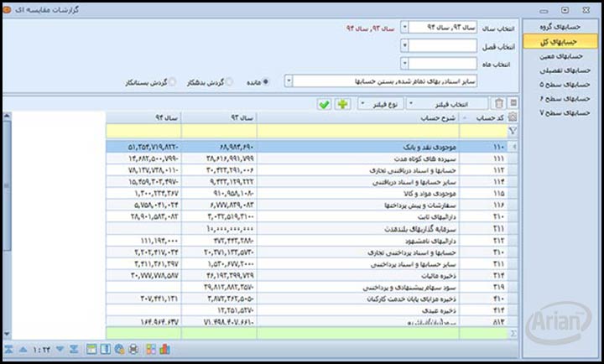Click the row indicator arrow on row ۱۱۰
Image resolution: width=604 pixels, height=364 pixels.
click(x=513, y=147)
